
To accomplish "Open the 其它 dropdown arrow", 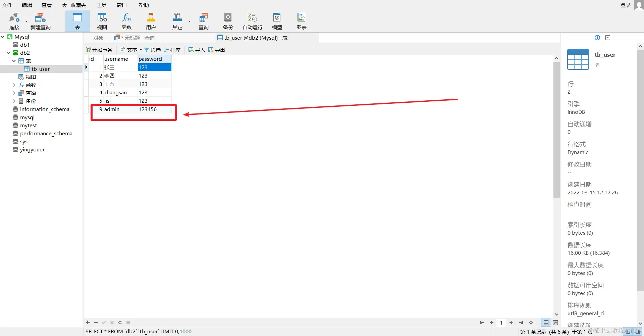I will pos(190,21).
